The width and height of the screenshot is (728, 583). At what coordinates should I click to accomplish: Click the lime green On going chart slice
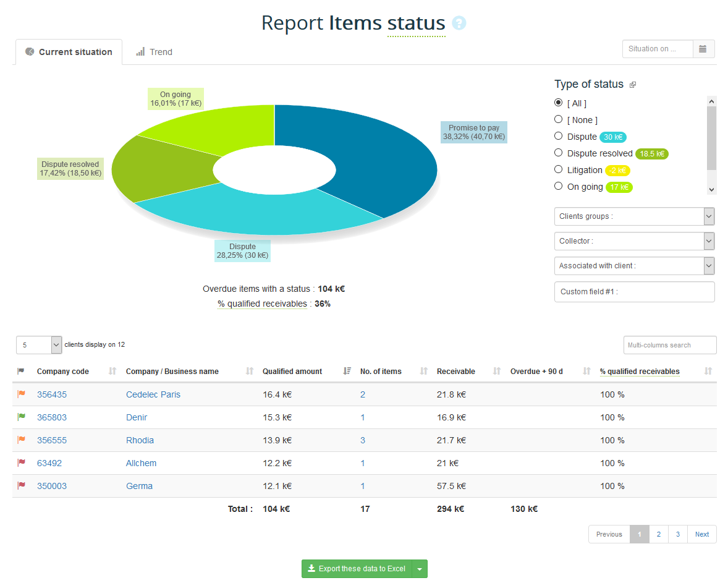(x=223, y=128)
